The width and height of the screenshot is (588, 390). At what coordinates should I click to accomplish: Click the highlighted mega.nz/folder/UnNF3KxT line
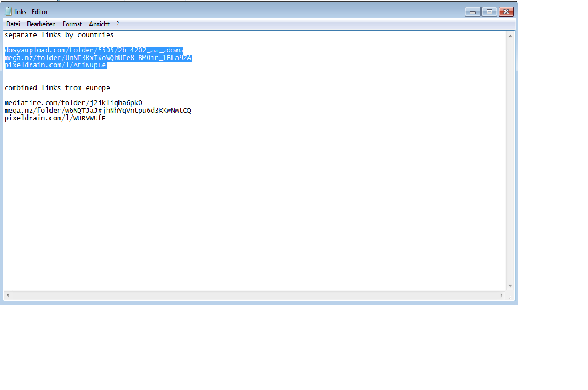click(x=98, y=58)
